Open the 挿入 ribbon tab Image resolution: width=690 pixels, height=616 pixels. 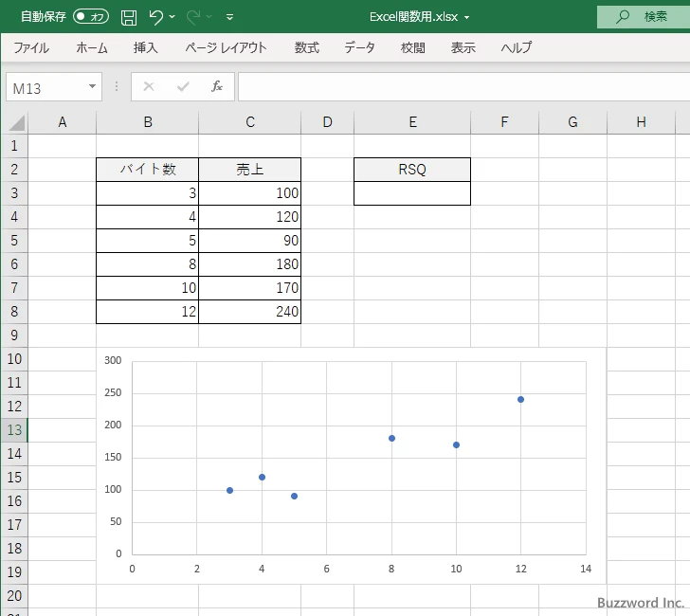[x=146, y=47]
